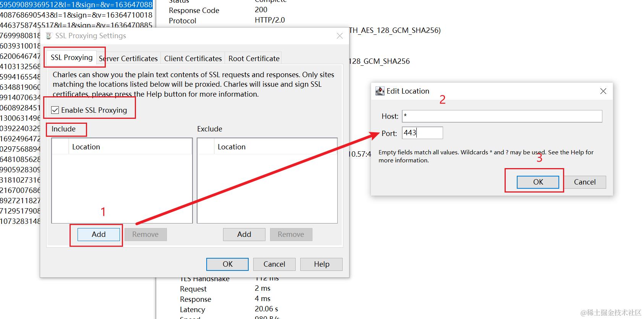This screenshot has width=644, height=319.
Task: Click Add under the Exclude list
Action: coord(244,234)
